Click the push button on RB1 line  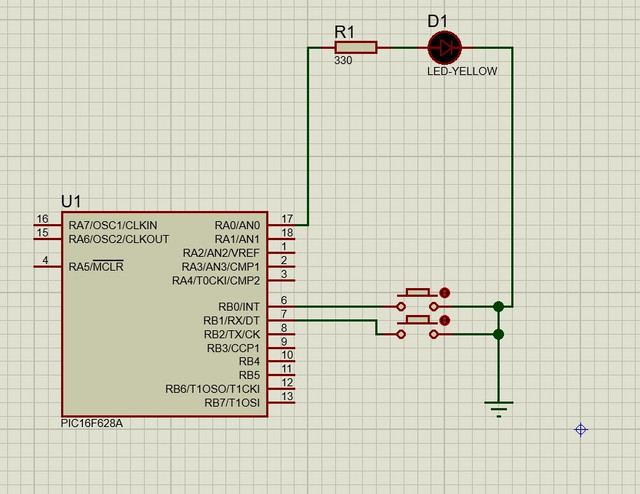click(418, 327)
